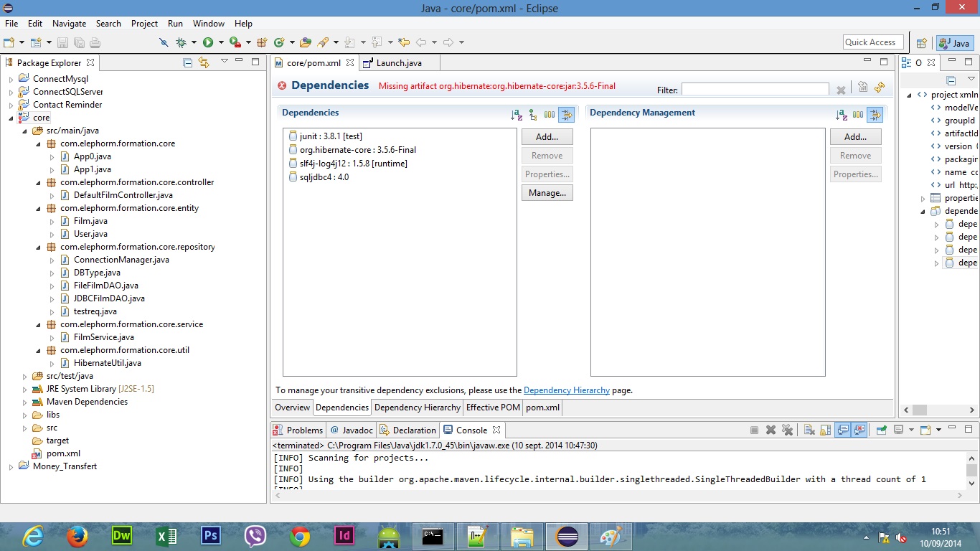Toggle show GroupId icon in Dependencies section
The width and height of the screenshot is (980, 551).
point(550,114)
